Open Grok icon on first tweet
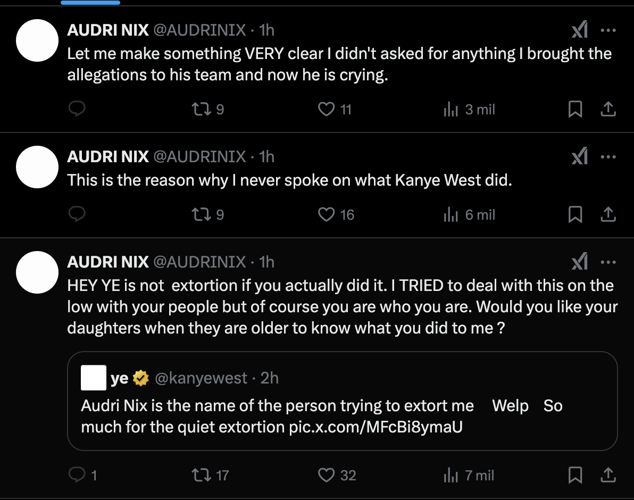This screenshot has height=500, width=634. pyautogui.click(x=579, y=30)
